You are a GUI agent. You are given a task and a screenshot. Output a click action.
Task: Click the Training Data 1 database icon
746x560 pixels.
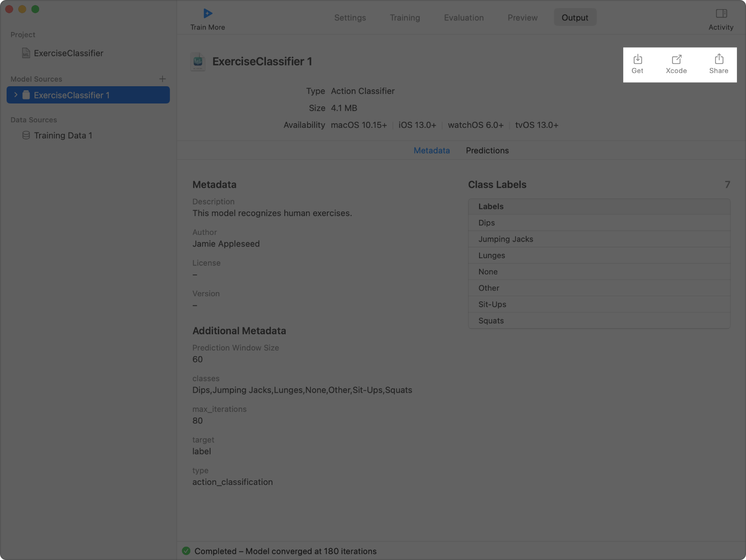tap(26, 135)
